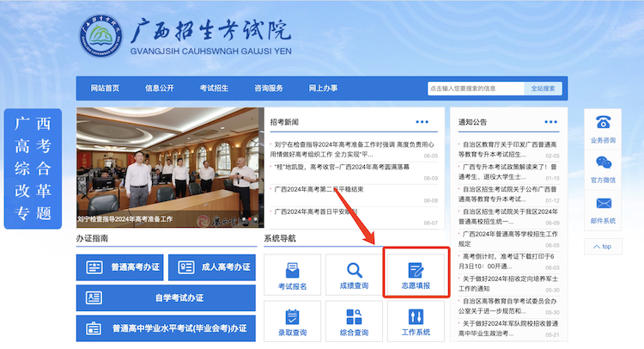Open the 广西高考综合改革专题 banner

point(33,168)
